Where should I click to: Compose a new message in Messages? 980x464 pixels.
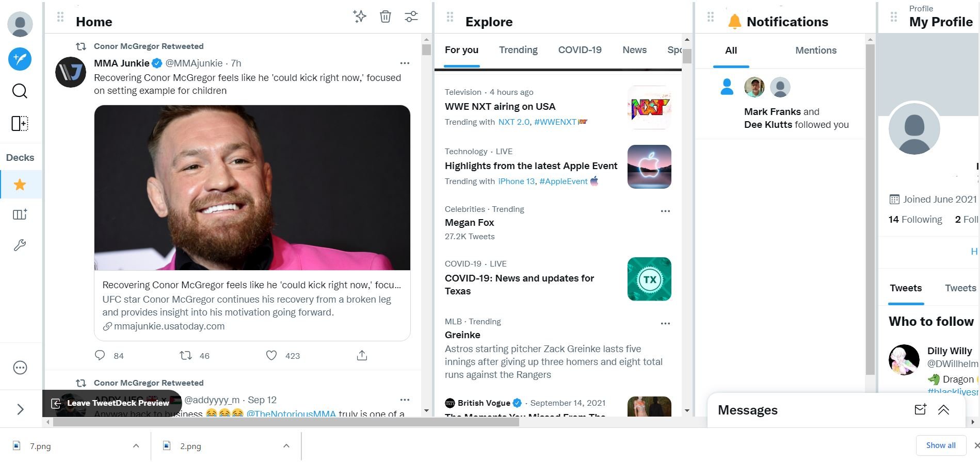920,410
